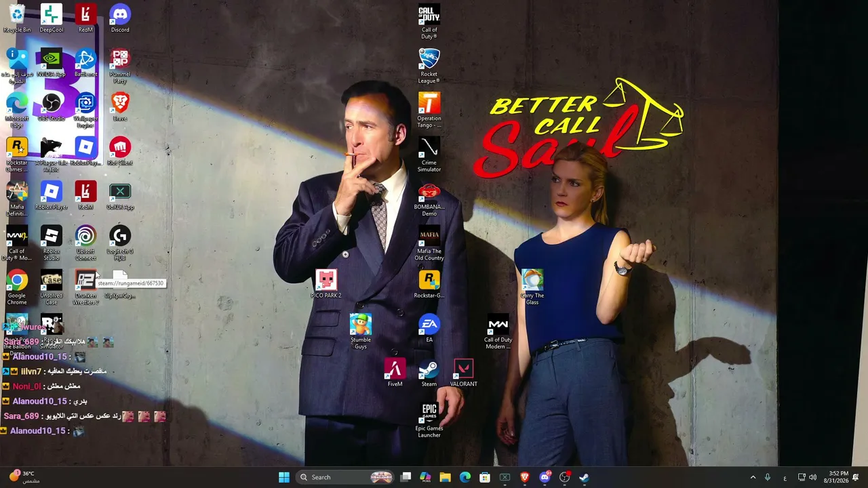Select the Call of Duty icon above Rocket League
The height and width of the screenshot is (488, 868).
point(429,22)
